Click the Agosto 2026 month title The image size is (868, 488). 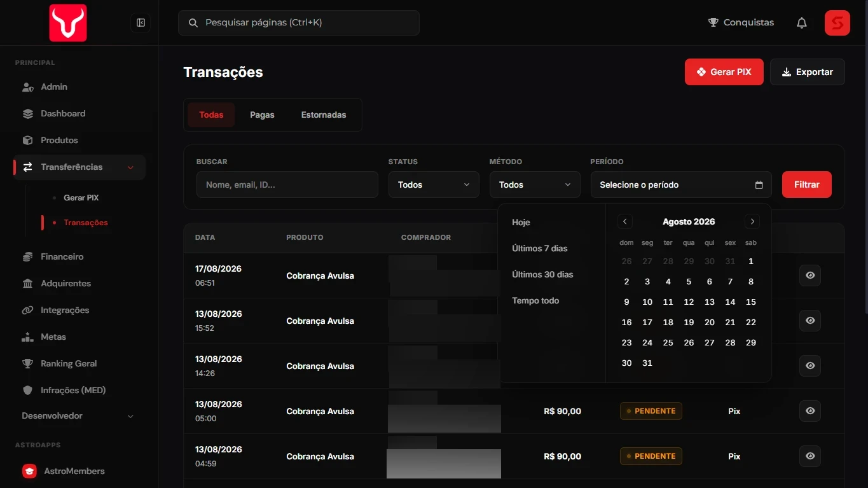(689, 221)
